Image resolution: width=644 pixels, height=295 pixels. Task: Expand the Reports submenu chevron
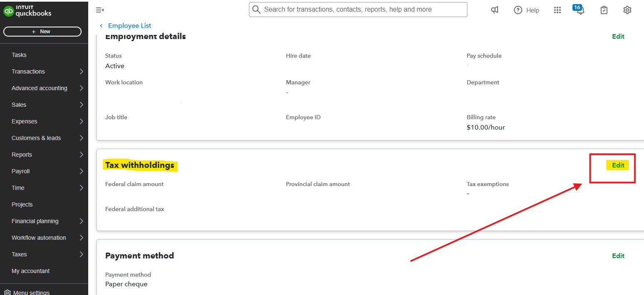click(82, 155)
